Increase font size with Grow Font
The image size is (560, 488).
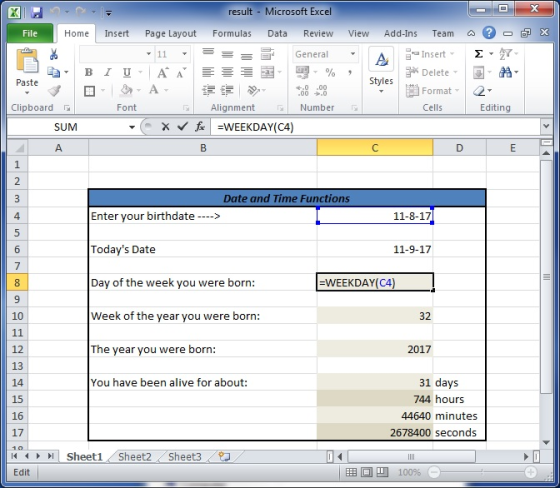pyautogui.click(x=163, y=73)
